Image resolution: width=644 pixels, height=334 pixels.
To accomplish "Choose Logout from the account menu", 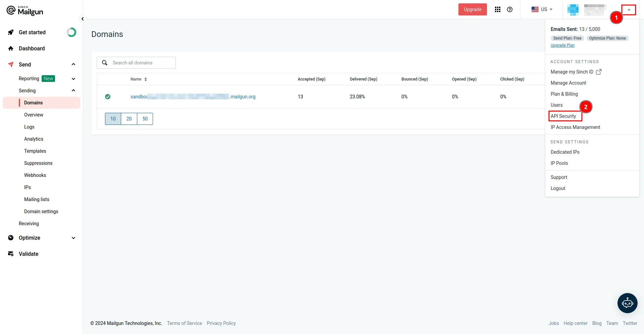I will tap(558, 188).
